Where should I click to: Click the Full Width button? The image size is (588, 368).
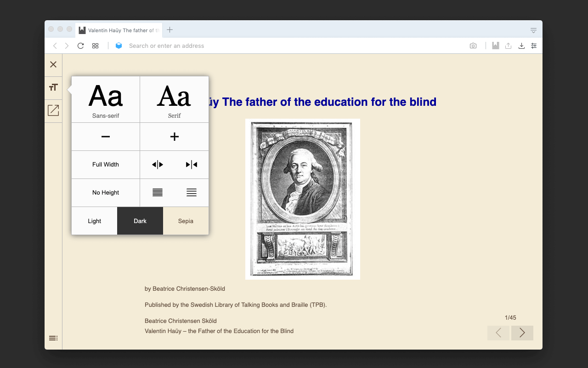point(106,165)
